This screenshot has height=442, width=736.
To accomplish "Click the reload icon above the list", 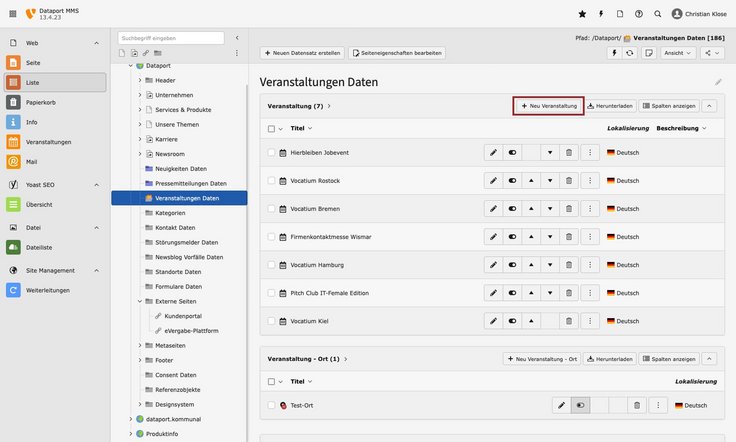I will 628,52.
